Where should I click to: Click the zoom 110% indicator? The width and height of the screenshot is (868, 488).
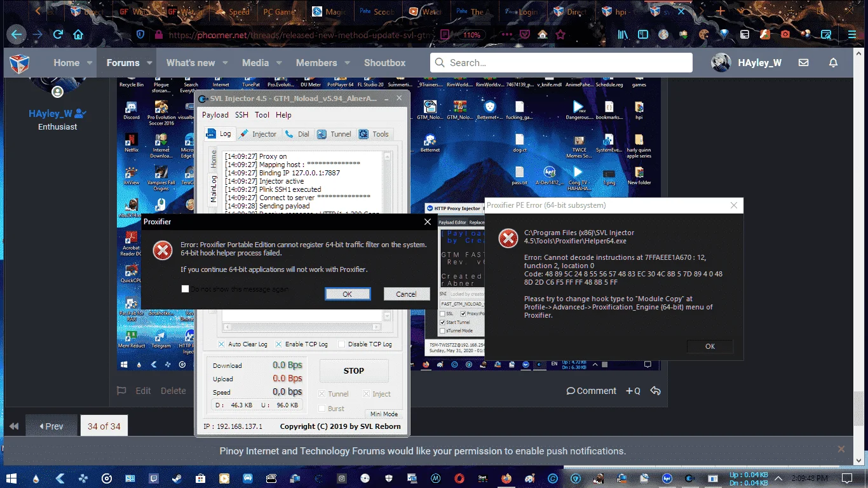coord(471,35)
